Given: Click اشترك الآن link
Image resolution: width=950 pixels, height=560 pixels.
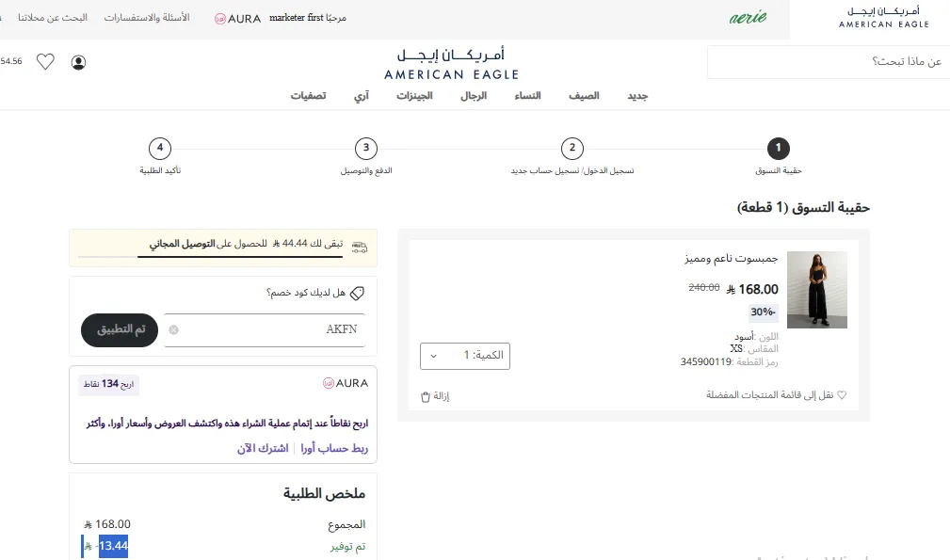Looking at the screenshot, I should click(x=263, y=448).
